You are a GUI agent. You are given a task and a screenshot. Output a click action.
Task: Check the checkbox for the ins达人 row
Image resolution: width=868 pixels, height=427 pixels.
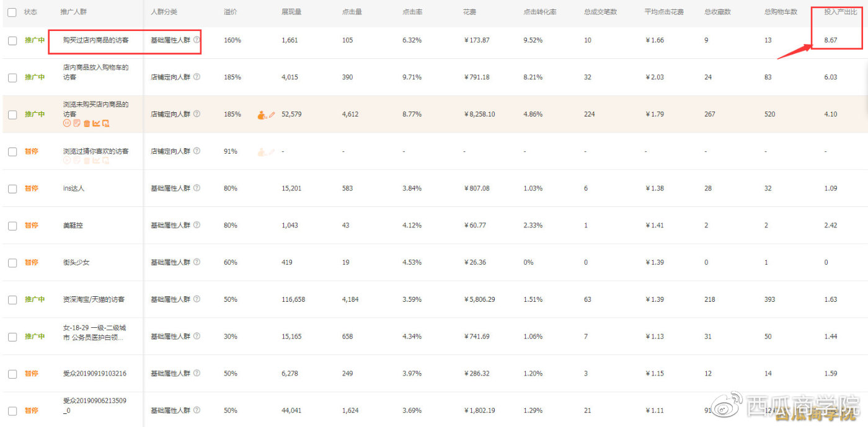click(12, 188)
